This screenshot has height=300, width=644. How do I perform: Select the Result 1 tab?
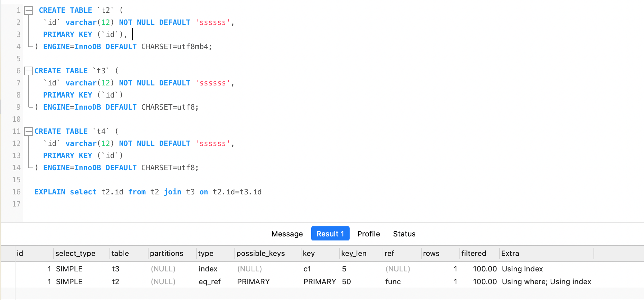tap(330, 234)
